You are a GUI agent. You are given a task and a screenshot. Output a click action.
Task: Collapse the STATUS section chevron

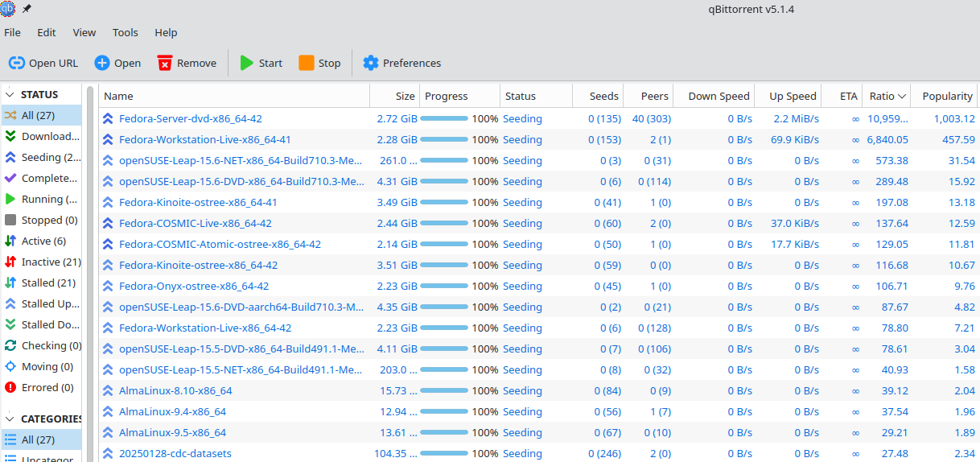point(10,94)
